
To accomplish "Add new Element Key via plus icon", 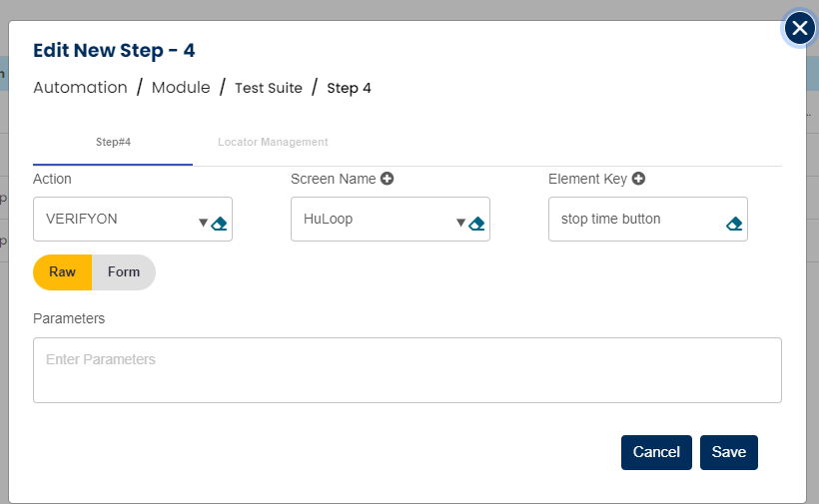I will pos(638,179).
